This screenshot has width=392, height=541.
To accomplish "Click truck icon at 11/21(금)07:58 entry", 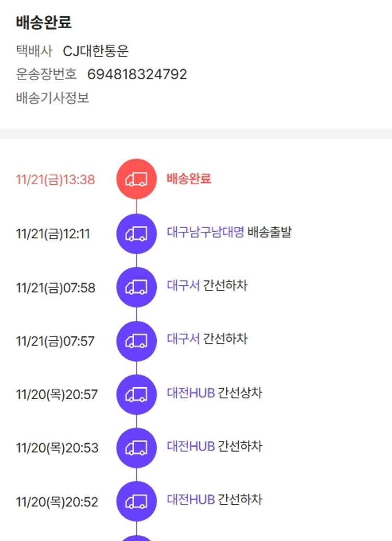I will tap(136, 287).
